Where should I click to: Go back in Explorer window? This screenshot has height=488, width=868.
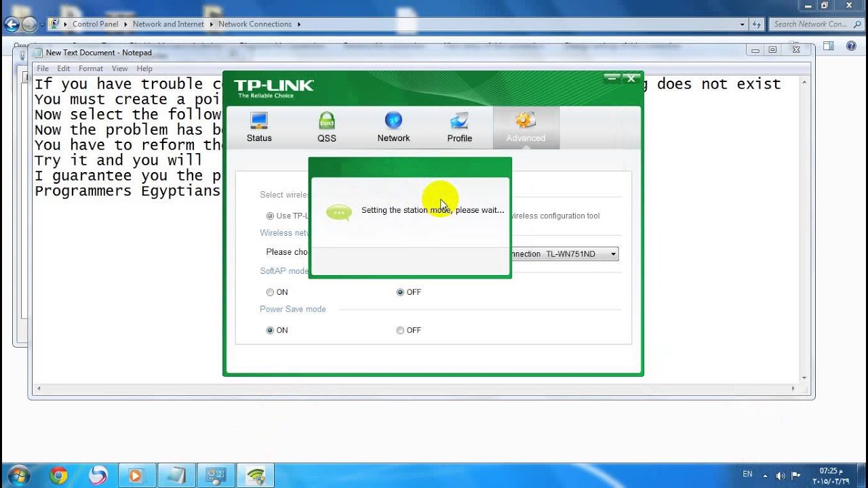pos(12,24)
